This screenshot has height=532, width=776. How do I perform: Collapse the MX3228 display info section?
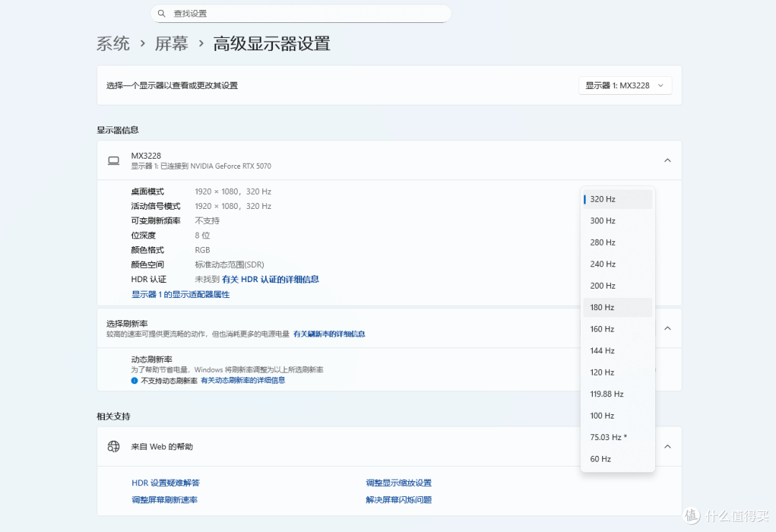coord(668,160)
